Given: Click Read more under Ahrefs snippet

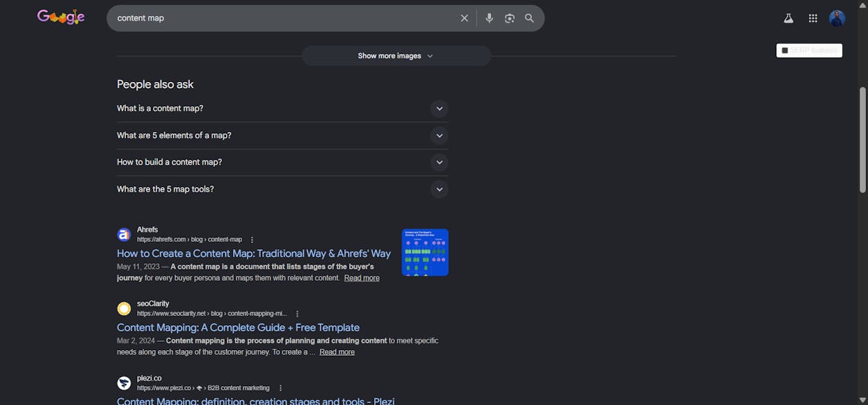Looking at the screenshot, I should pyautogui.click(x=362, y=278).
